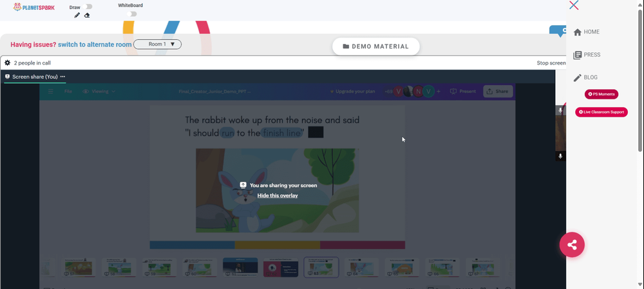Click the Canva Share button
Screen dimensions: 644x289
pos(498,92)
